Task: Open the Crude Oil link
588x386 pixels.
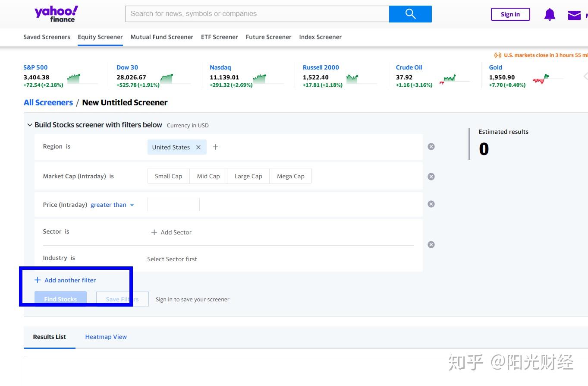Action: point(409,67)
